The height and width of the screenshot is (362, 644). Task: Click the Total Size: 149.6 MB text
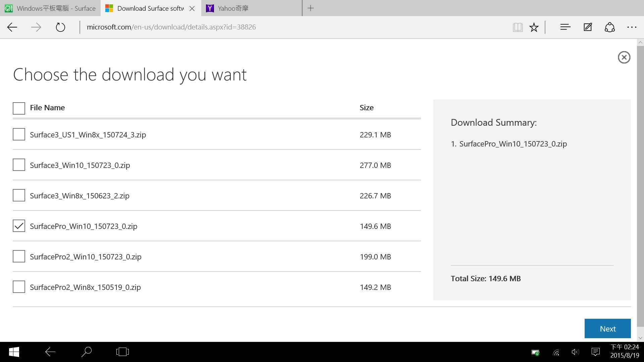click(x=486, y=279)
